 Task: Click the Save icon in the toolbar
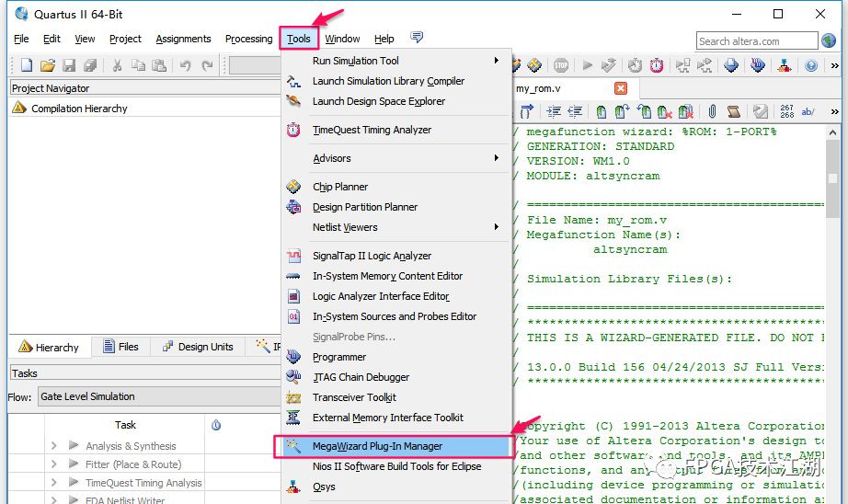[x=69, y=65]
